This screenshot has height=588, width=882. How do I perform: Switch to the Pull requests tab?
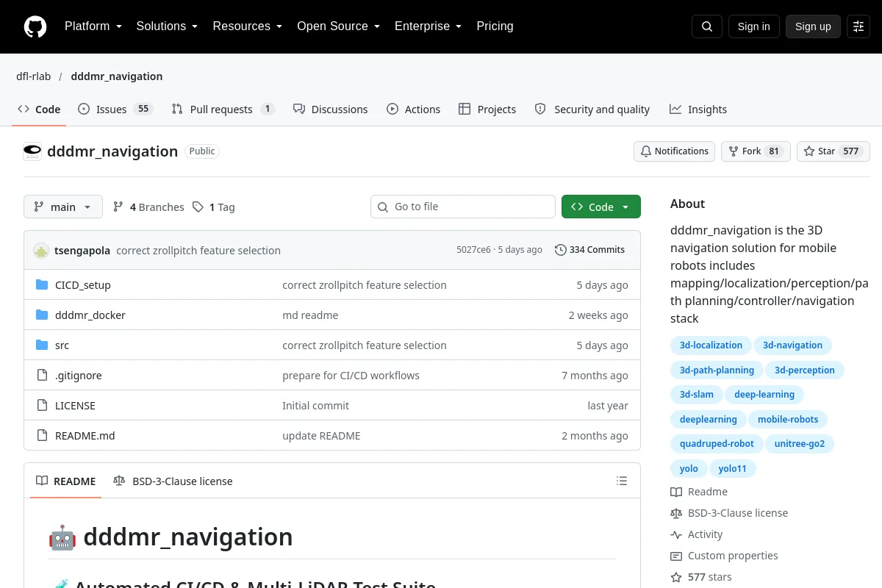click(x=223, y=110)
